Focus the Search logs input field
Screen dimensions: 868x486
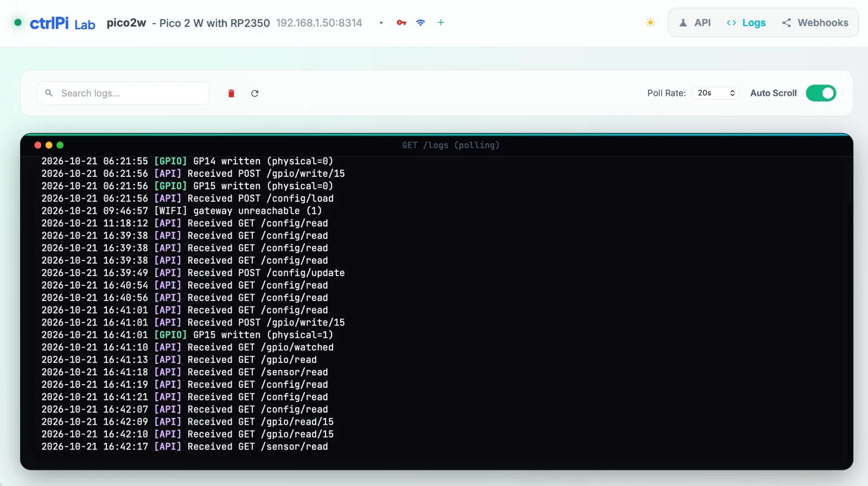[123, 93]
